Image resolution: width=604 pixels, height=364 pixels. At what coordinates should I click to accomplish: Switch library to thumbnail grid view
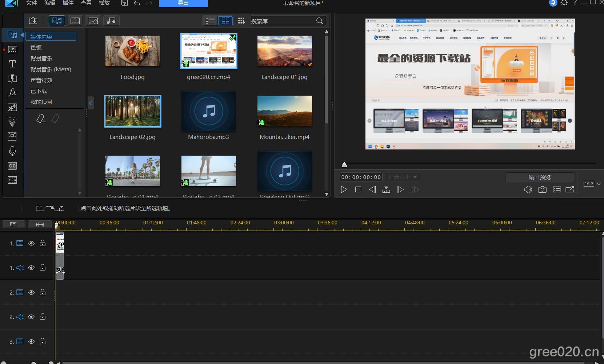coord(225,21)
